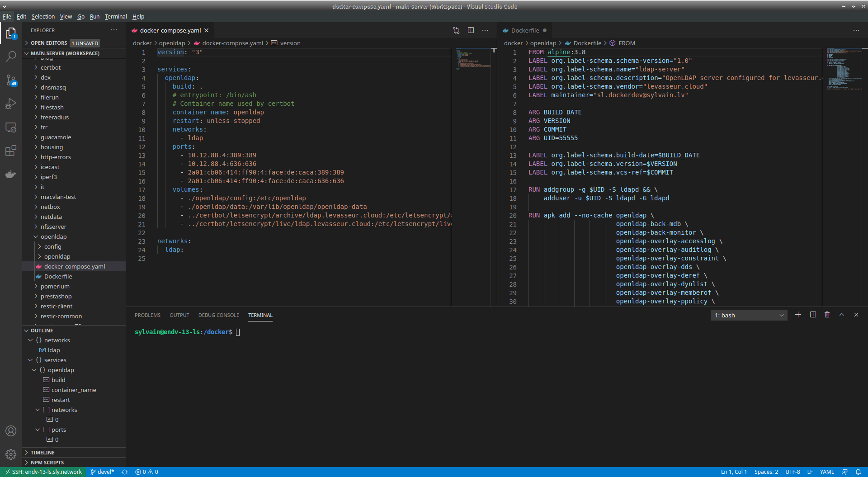Kill the bash terminal with trash icon
The image size is (868, 477).
coord(827,315)
